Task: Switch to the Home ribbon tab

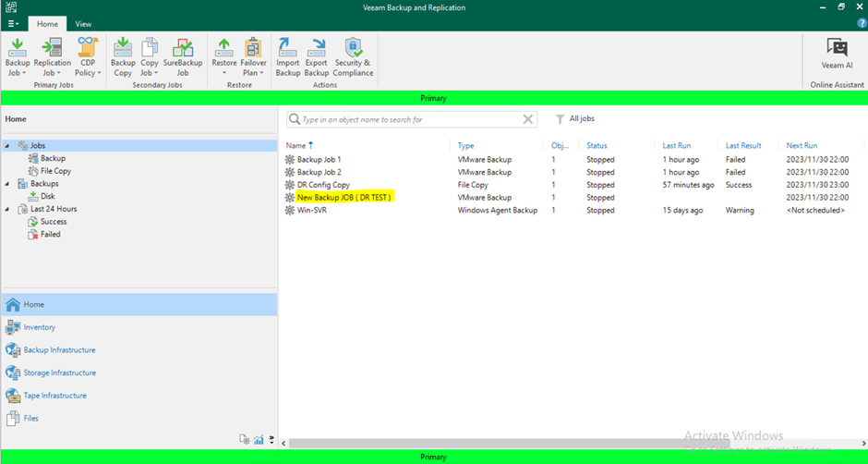Action: click(47, 24)
